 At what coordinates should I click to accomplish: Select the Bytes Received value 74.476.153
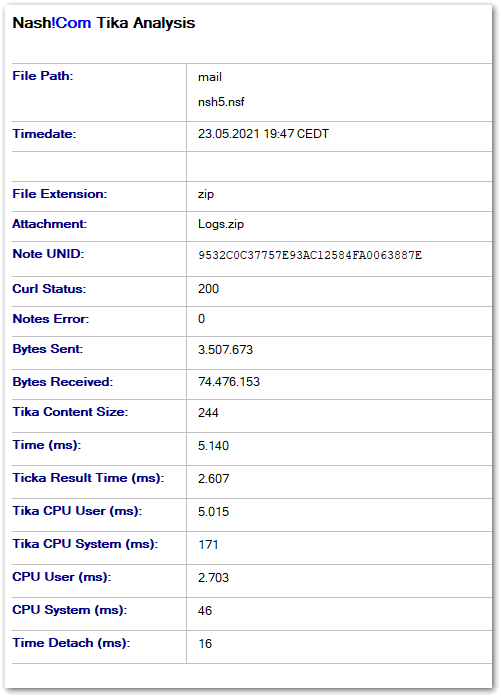[x=229, y=382]
